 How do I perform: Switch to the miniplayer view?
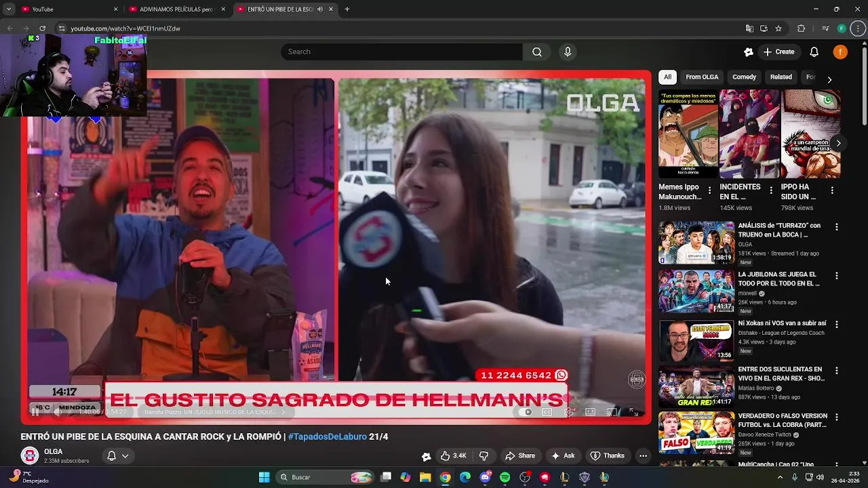pos(591,411)
